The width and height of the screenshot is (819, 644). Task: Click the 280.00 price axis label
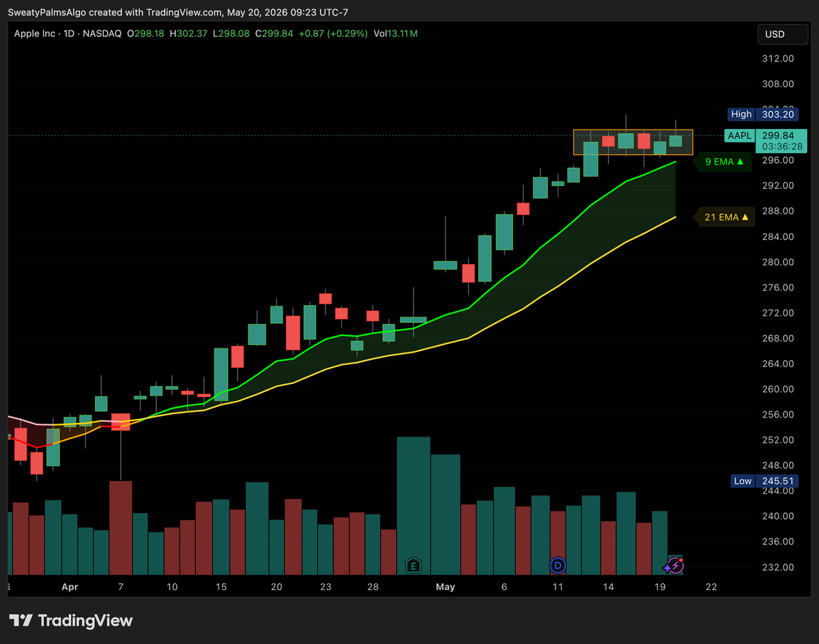tap(777, 262)
